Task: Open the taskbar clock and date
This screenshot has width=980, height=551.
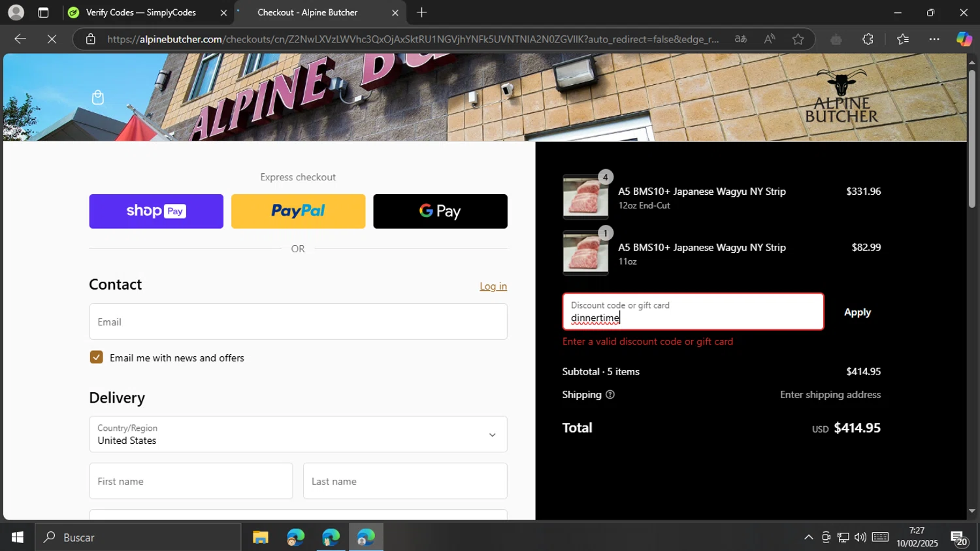Action: pyautogui.click(x=917, y=537)
